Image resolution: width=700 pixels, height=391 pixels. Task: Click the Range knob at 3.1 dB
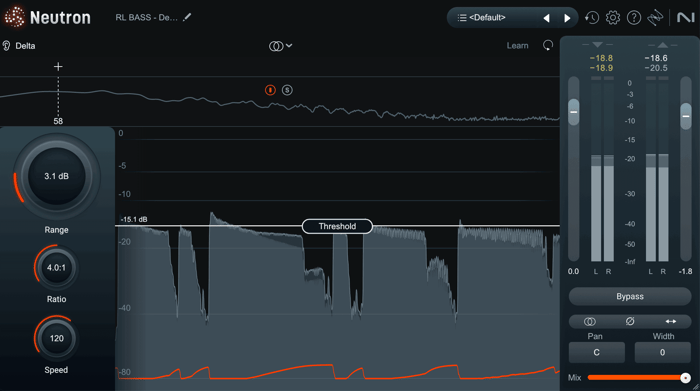(x=56, y=176)
